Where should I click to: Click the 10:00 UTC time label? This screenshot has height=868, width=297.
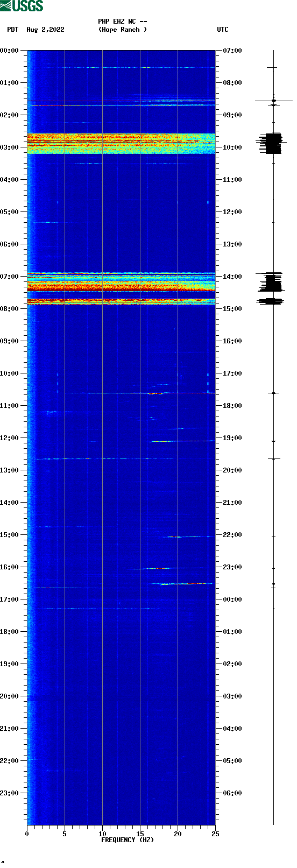232,147
